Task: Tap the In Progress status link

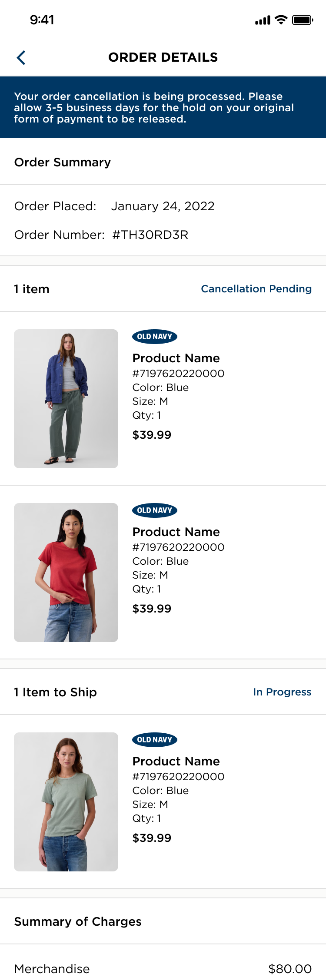Action: coord(282,692)
